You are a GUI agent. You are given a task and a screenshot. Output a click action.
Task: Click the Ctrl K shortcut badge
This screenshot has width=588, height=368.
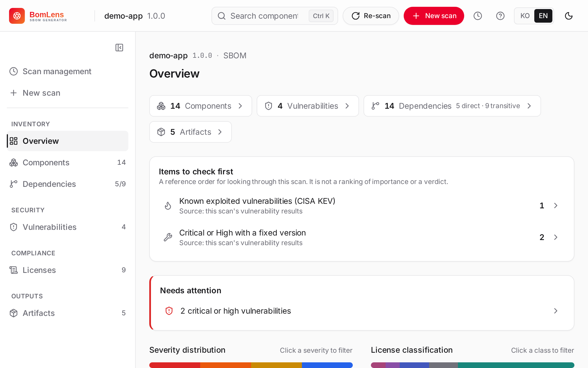(x=321, y=16)
